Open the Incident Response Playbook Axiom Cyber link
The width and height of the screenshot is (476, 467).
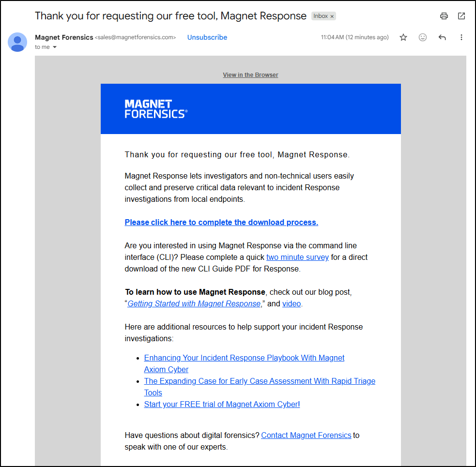(x=244, y=363)
